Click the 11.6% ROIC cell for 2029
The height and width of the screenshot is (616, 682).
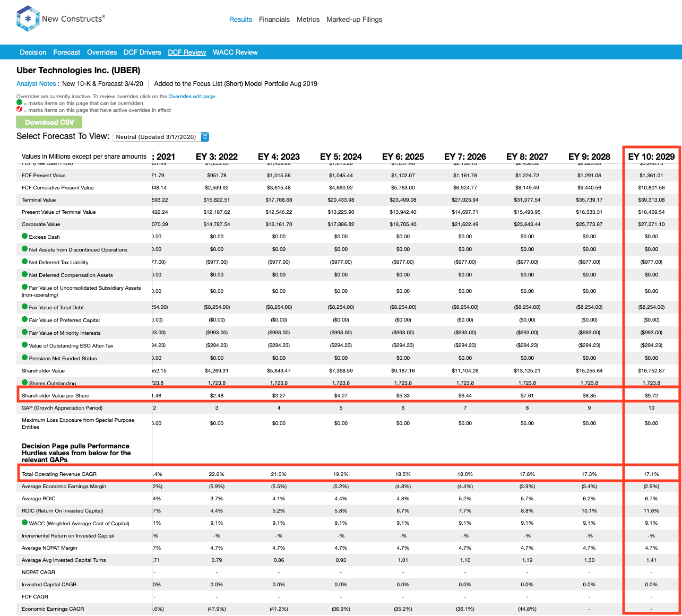[x=651, y=510]
